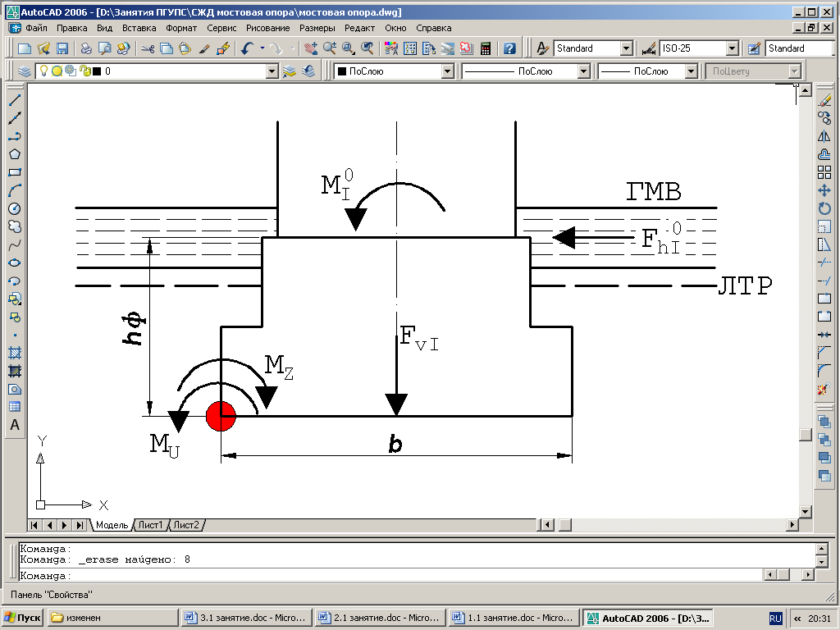Image resolution: width=840 pixels, height=630 pixels.
Task: Activate the Zoom Realtime icon
Action: [330, 48]
